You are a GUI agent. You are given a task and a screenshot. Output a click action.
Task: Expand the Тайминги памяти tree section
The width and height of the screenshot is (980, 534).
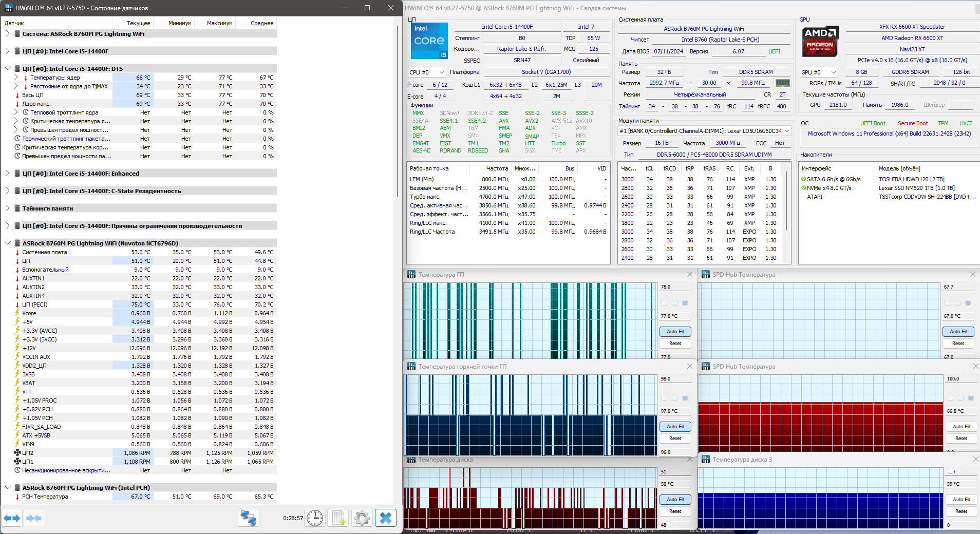pyautogui.click(x=8, y=208)
